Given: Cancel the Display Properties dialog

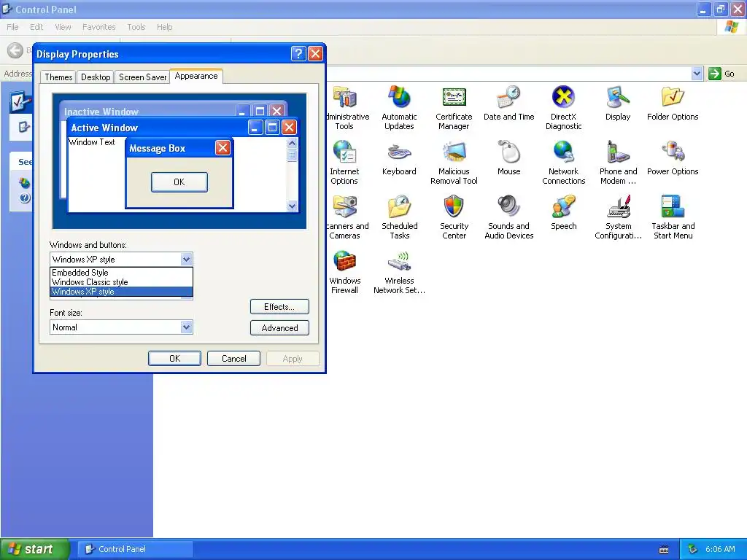Looking at the screenshot, I should pyautogui.click(x=234, y=359).
